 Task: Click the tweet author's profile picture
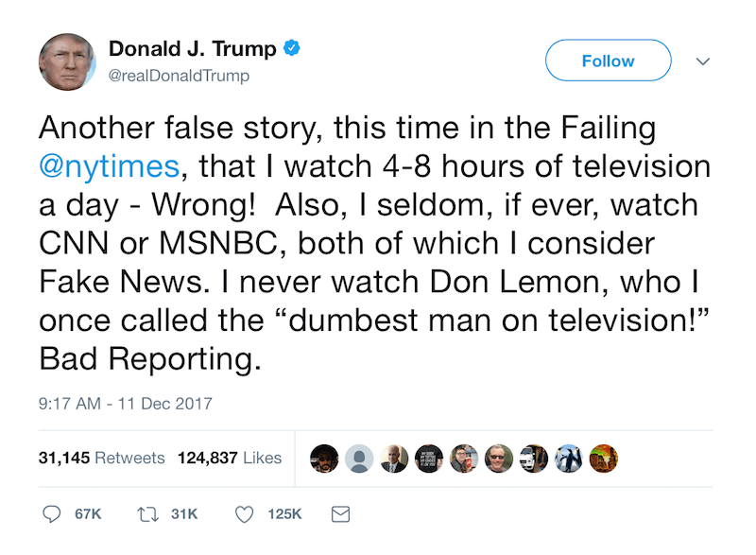tap(68, 62)
